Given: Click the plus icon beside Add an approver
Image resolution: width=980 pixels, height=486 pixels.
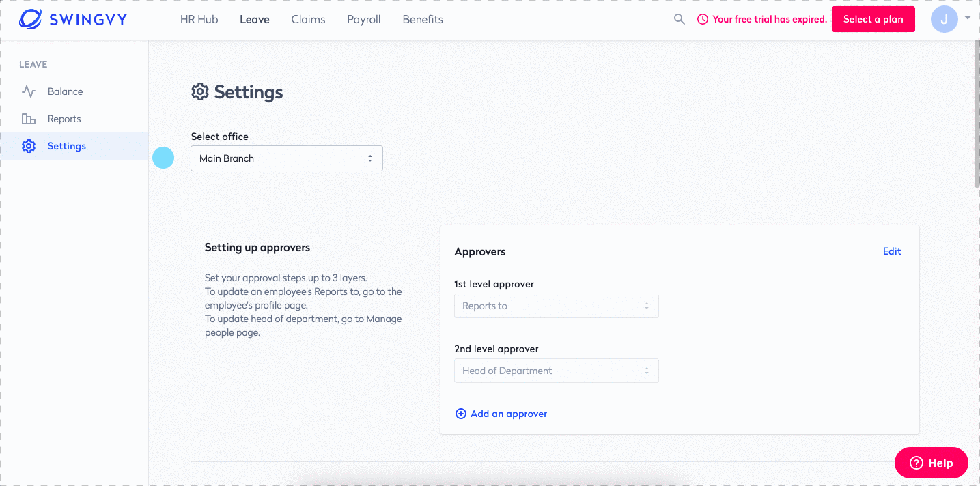Looking at the screenshot, I should tap(461, 414).
